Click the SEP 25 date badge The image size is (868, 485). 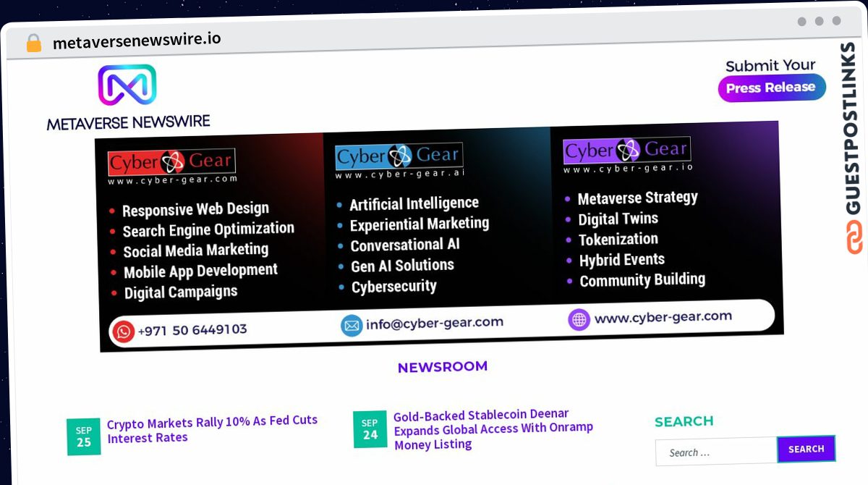click(x=84, y=436)
